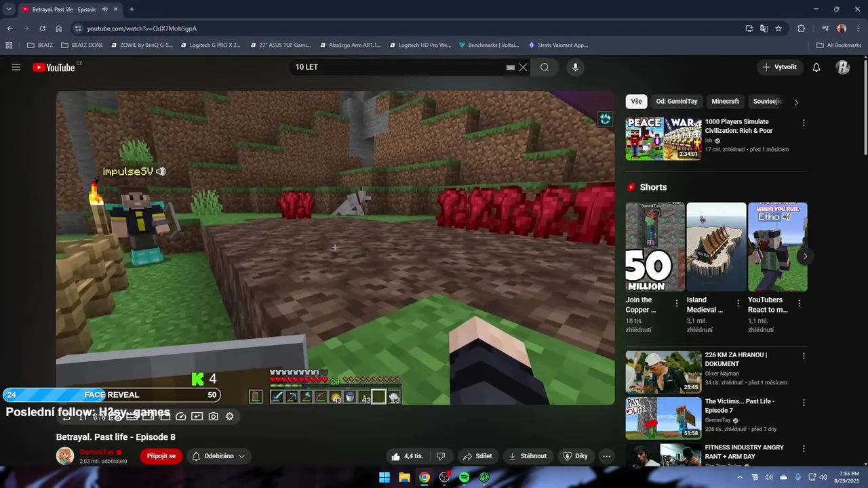The width and height of the screenshot is (868, 488).
Task: Select the Vše filter chip
Action: (x=636, y=102)
